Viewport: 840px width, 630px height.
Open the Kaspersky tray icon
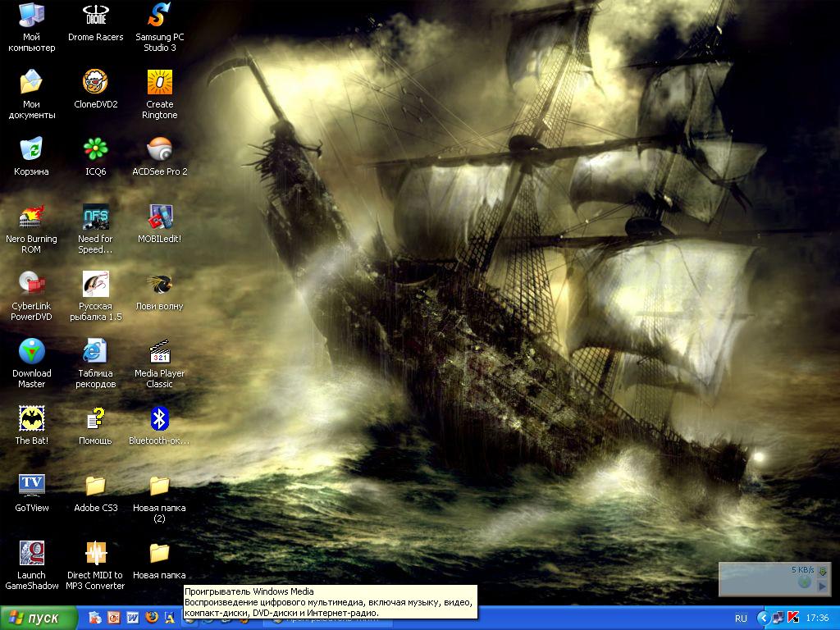pos(793,619)
